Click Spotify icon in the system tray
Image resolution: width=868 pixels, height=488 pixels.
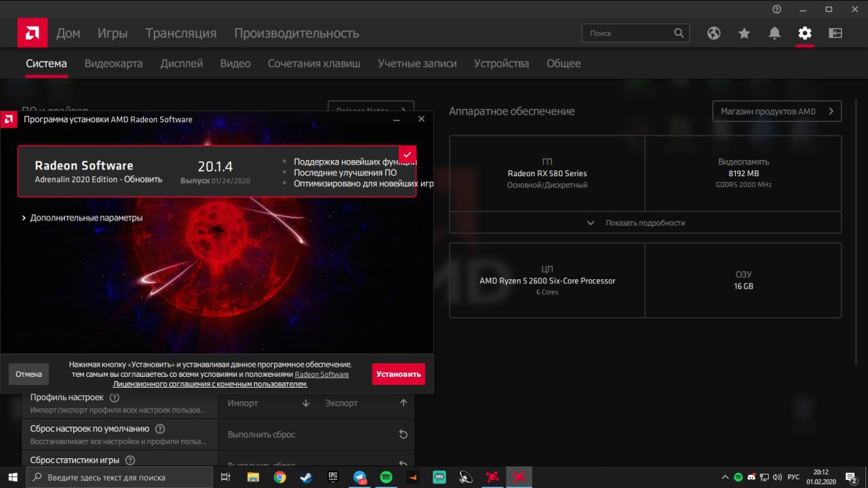[738, 477]
